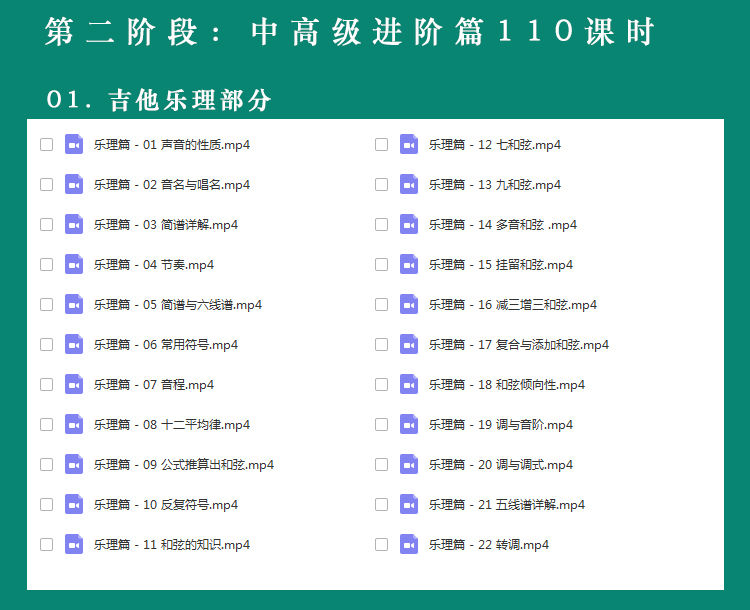Screen dimensions: 750x610
Task: Select checkbox for 08 十二平均律.mp4
Action: point(46,424)
